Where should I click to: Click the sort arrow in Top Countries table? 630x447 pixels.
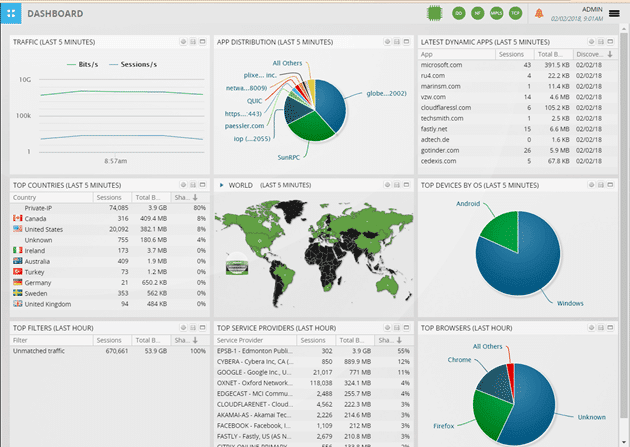195,197
